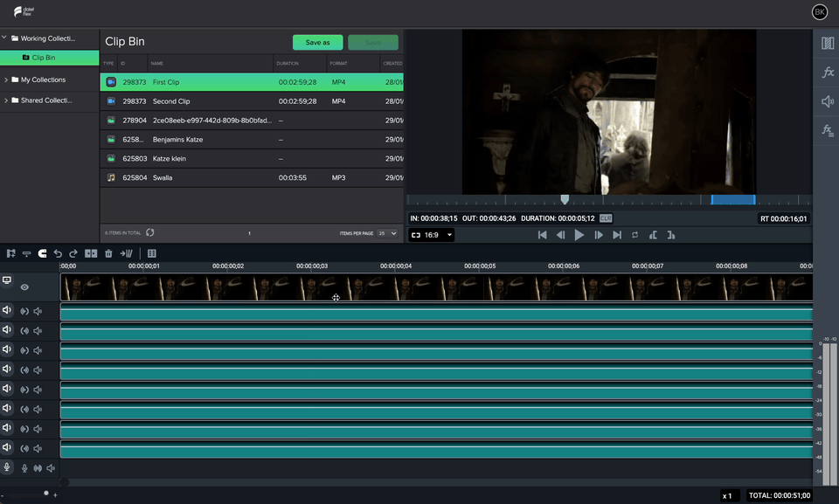Sort clips by the Name column header

[x=156, y=63]
